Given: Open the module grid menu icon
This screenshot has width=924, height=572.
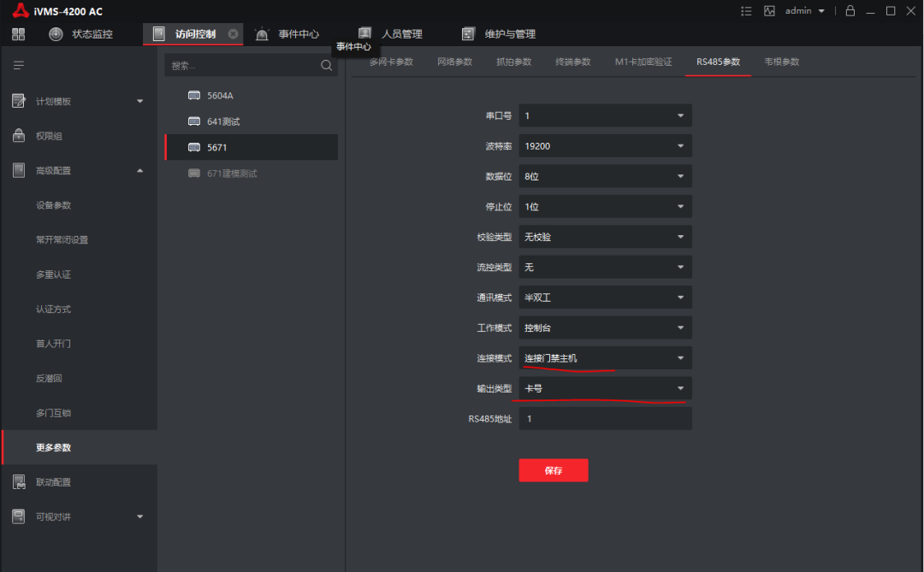Looking at the screenshot, I should [19, 34].
